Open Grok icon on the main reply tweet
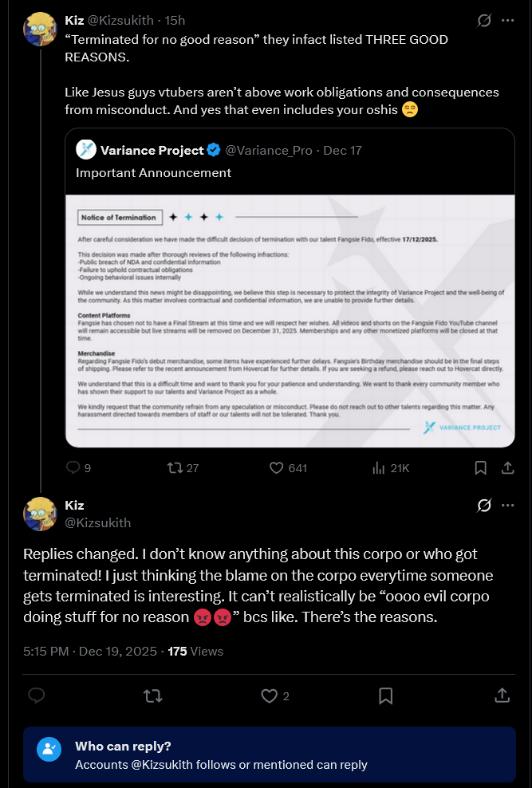 (484, 506)
